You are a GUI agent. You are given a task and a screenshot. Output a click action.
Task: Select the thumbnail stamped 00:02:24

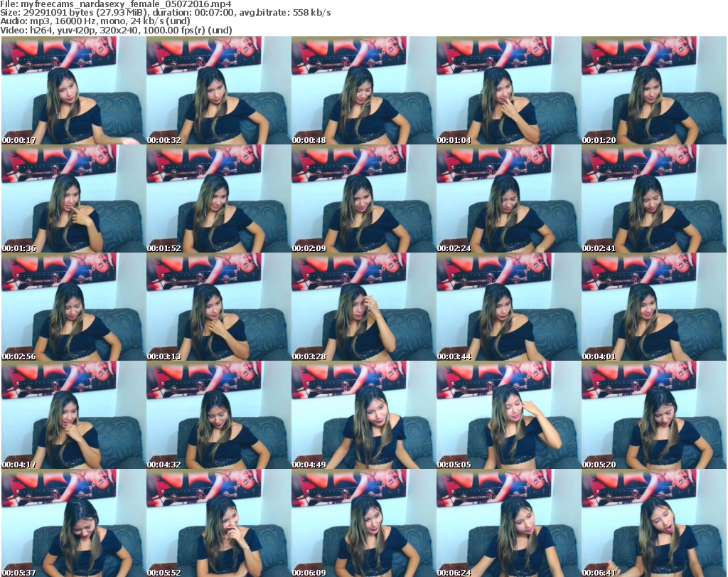[508, 198]
